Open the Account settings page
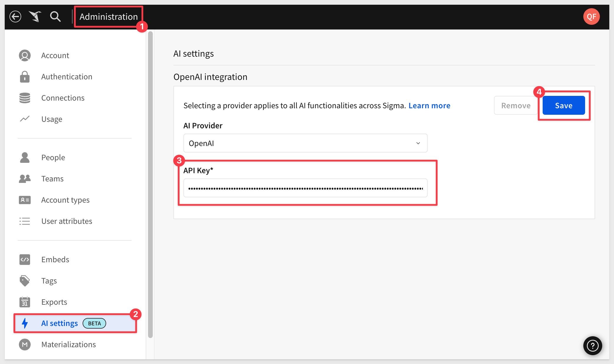 (55, 55)
